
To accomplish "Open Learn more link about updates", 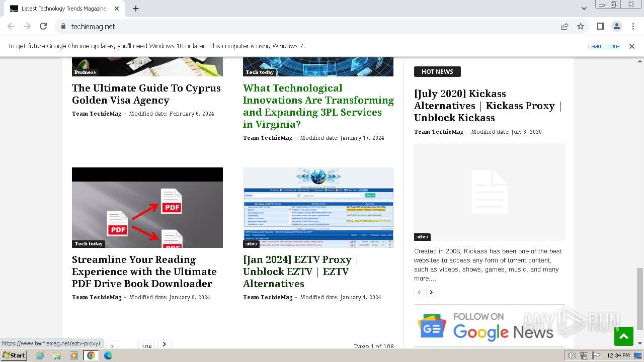I will pos(604,46).
